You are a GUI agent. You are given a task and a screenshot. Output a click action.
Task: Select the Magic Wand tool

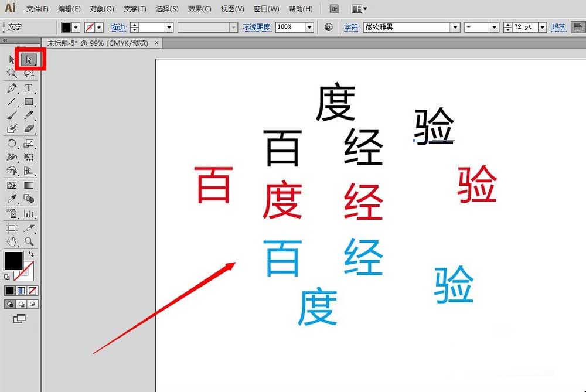12,73
